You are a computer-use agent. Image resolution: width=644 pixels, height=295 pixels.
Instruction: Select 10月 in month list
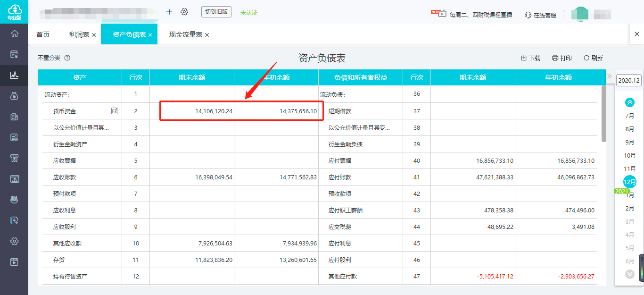click(630, 155)
